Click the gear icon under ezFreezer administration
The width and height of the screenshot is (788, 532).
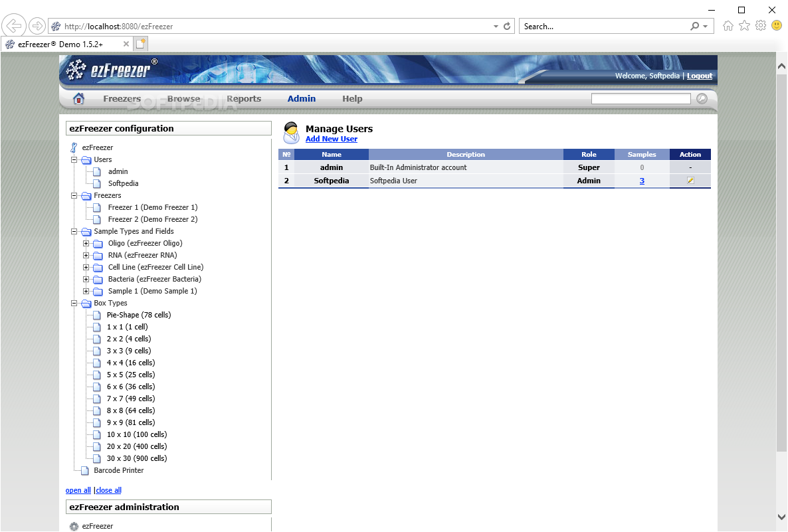pyautogui.click(x=74, y=526)
